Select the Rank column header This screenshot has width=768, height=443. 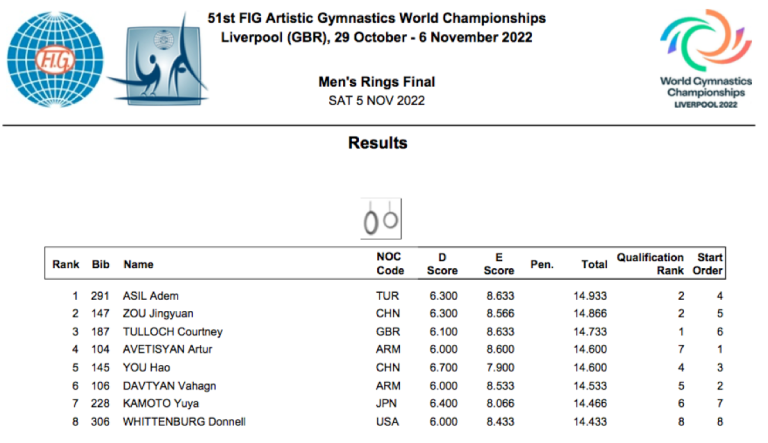tap(66, 265)
